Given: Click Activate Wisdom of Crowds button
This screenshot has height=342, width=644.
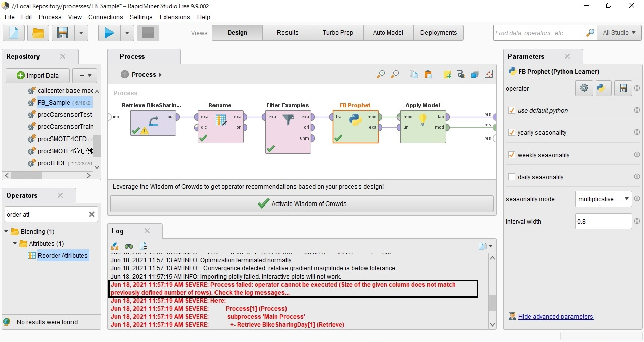Looking at the screenshot, I should [302, 203].
